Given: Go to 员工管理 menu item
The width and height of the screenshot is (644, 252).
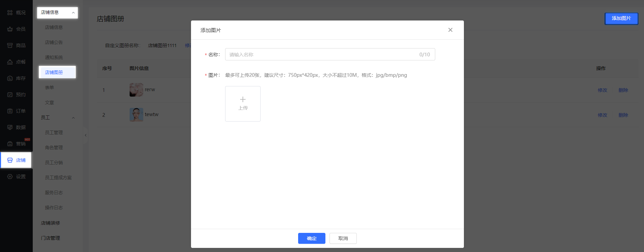Looking at the screenshot, I should point(54,132).
